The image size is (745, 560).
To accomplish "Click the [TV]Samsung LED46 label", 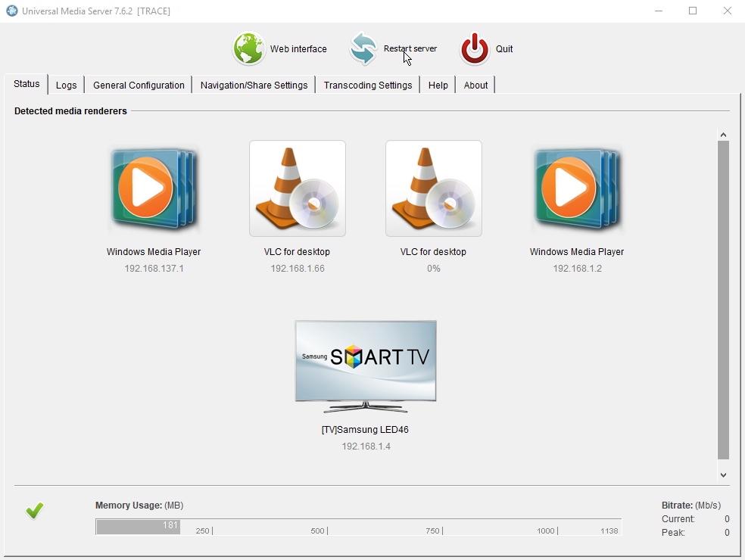I will (x=365, y=429).
